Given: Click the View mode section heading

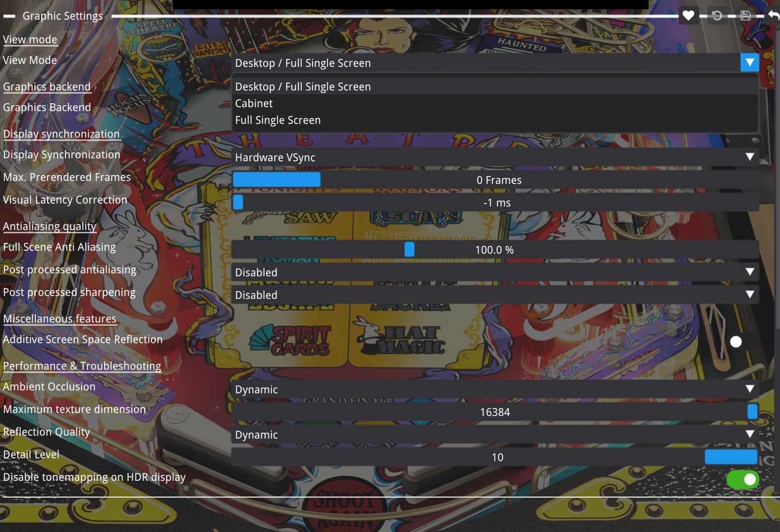Looking at the screenshot, I should [x=30, y=40].
